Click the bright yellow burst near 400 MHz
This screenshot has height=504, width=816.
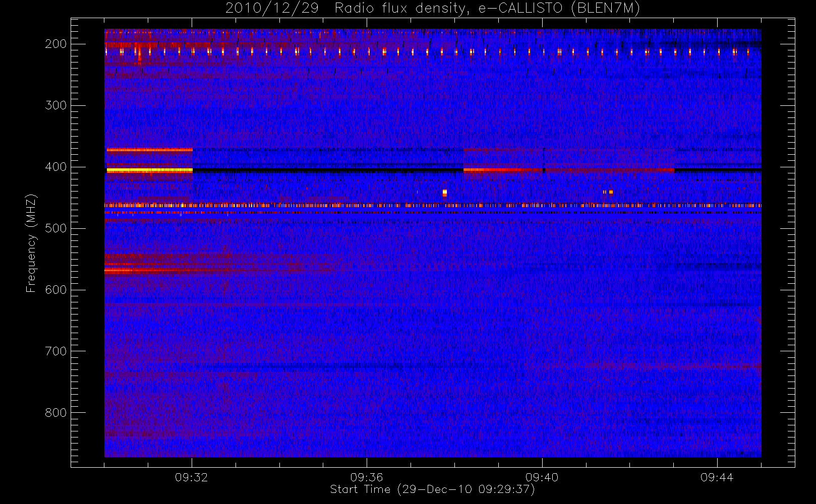(149, 170)
